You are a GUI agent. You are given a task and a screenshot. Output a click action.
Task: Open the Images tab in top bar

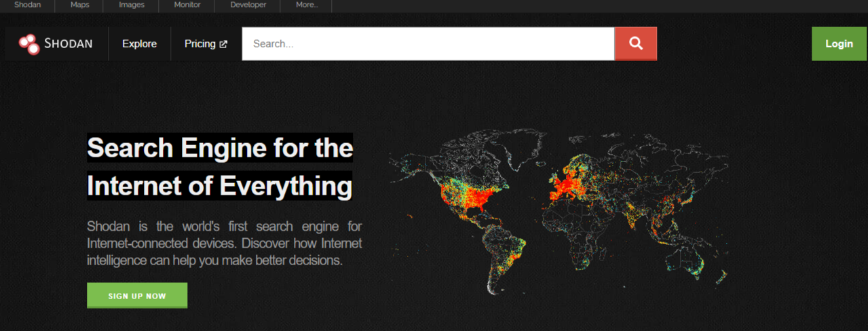[131, 5]
